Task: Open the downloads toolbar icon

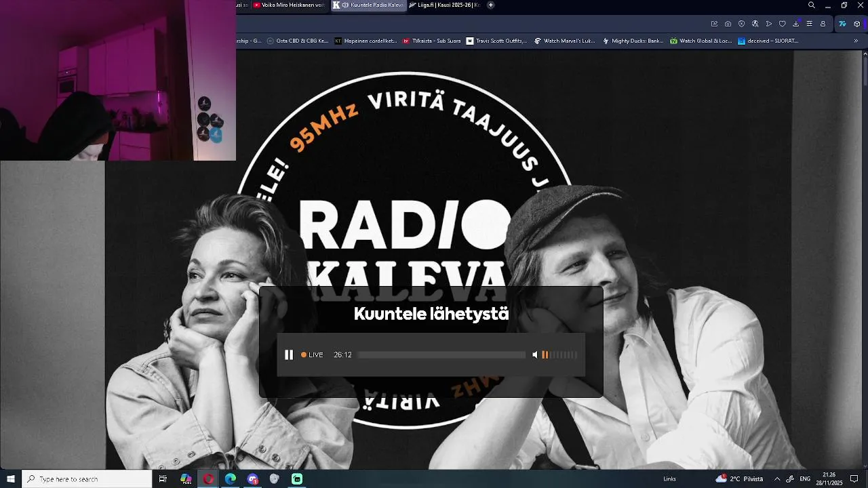Action: coord(795,24)
